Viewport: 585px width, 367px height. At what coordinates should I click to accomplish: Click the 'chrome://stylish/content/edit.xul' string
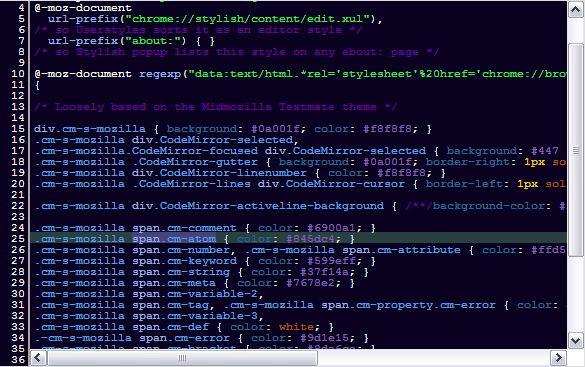(247, 19)
